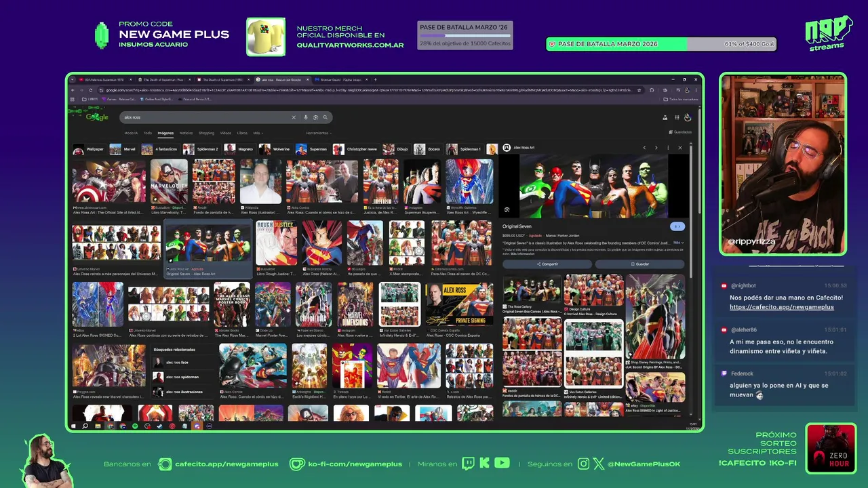The width and height of the screenshot is (868, 488).
Task: Show previous image in preview panel
Action: [644, 148]
